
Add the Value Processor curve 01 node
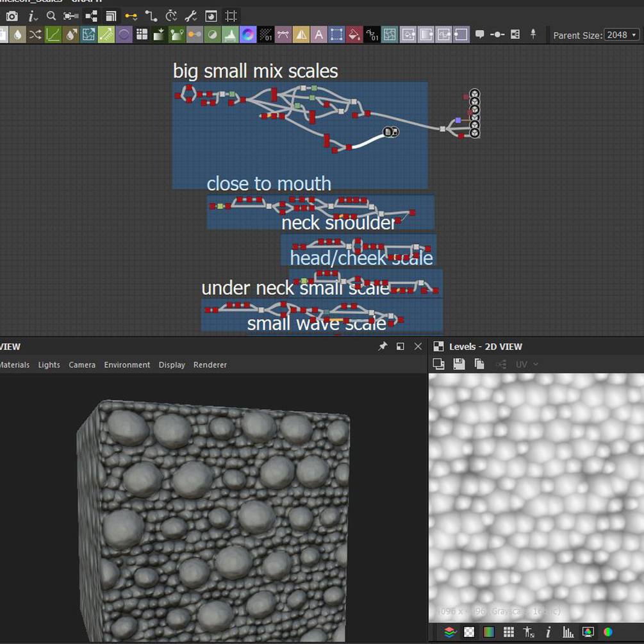click(372, 35)
